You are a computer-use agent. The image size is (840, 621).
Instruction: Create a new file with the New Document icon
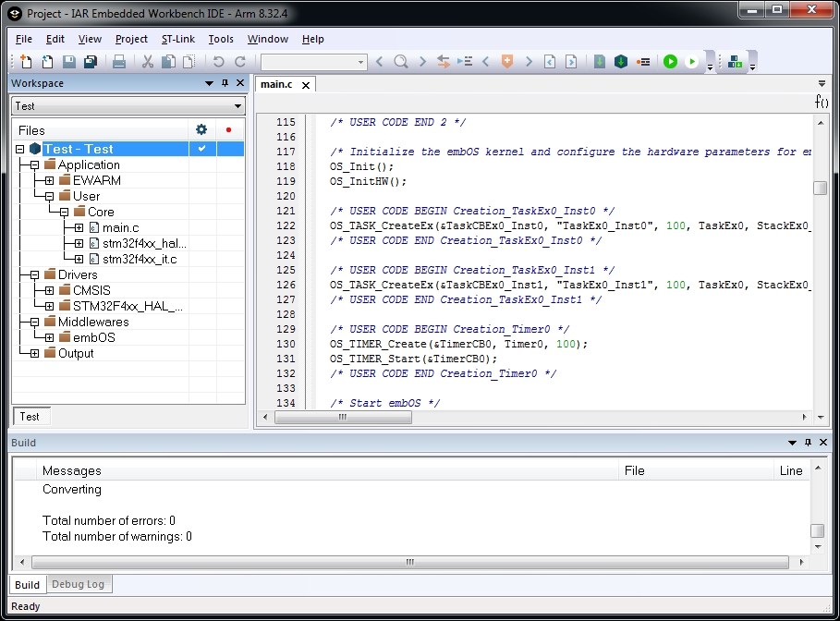[x=26, y=62]
